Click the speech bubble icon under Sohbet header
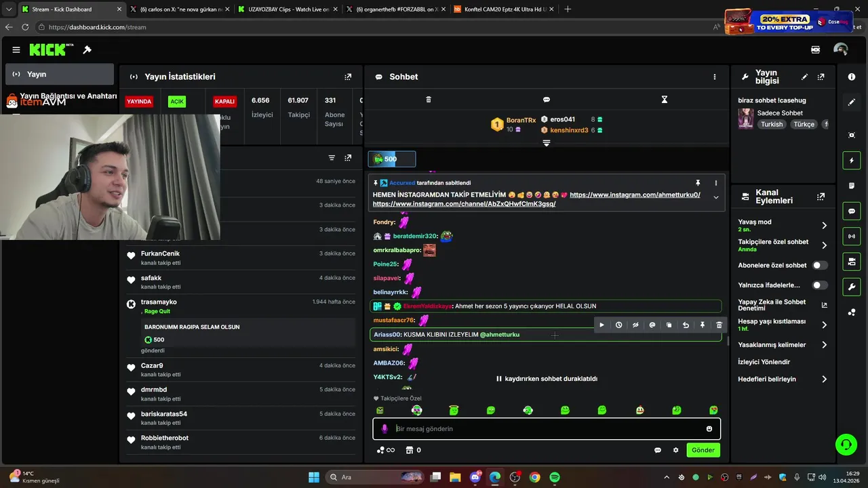This screenshot has height=488, width=868. coord(547,100)
